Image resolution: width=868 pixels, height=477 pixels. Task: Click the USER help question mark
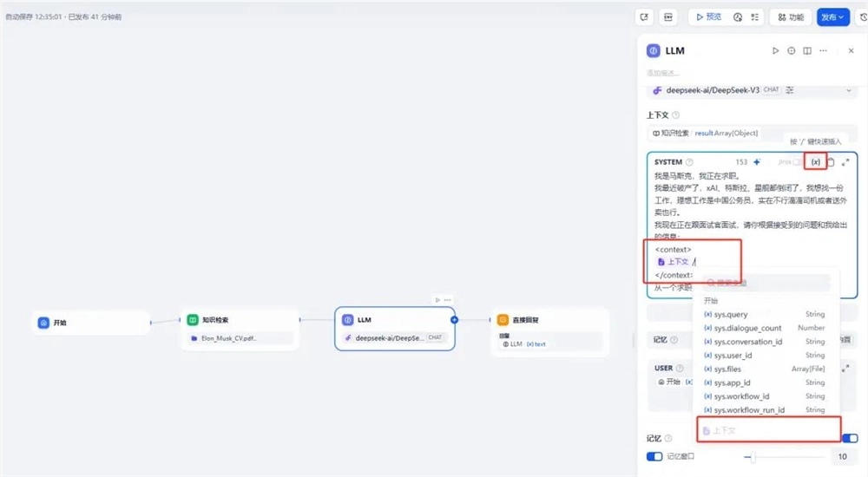680,368
